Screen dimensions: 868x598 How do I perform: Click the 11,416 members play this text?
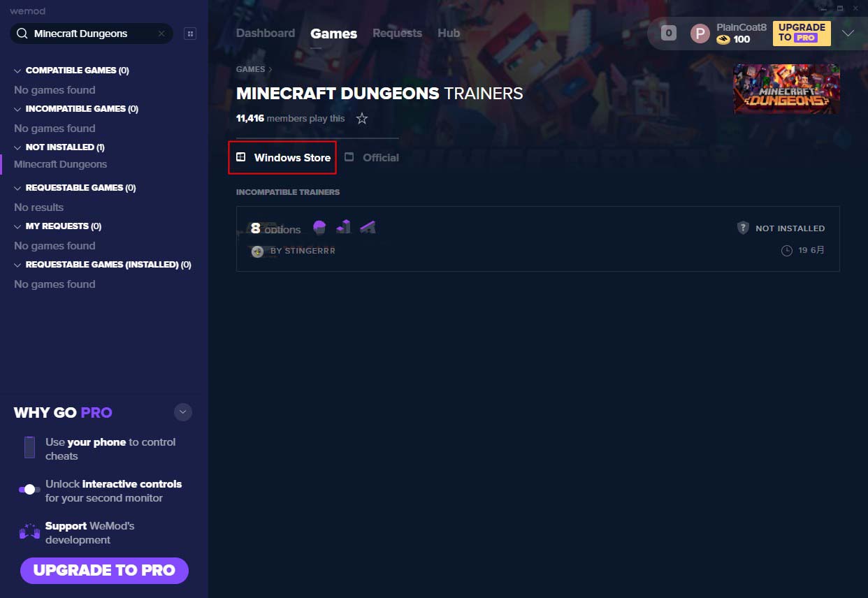[x=291, y=118]
